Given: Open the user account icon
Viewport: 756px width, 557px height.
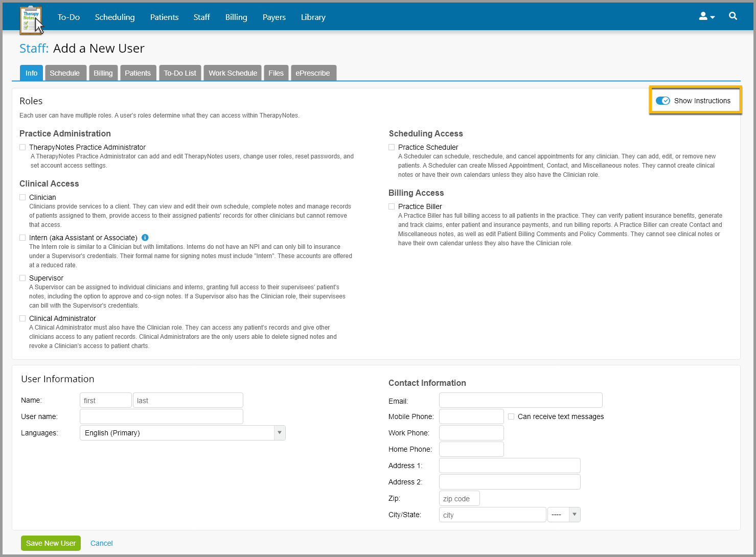Looking at the screenshot, I should (703, 16).
